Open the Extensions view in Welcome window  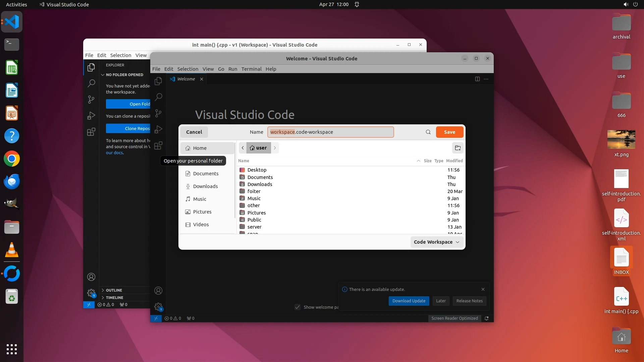(x=158, y=145)
